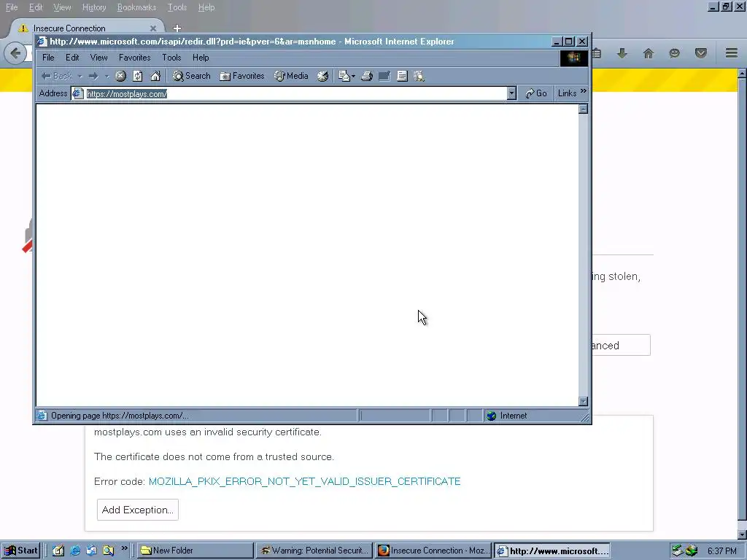Switch to New Folder taskbar button
This screenshot has height=560, width=747.
tap(196, 551)
